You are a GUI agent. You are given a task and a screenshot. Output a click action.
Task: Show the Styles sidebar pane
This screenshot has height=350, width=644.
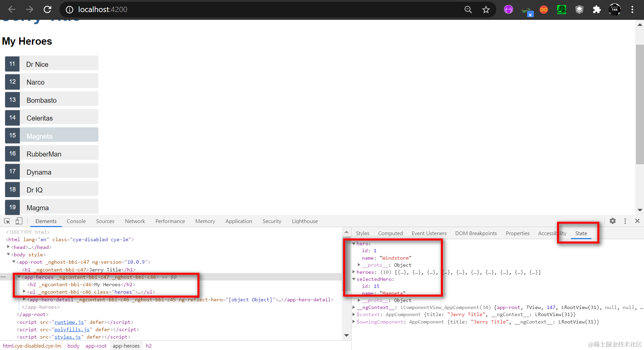[363, 233]
